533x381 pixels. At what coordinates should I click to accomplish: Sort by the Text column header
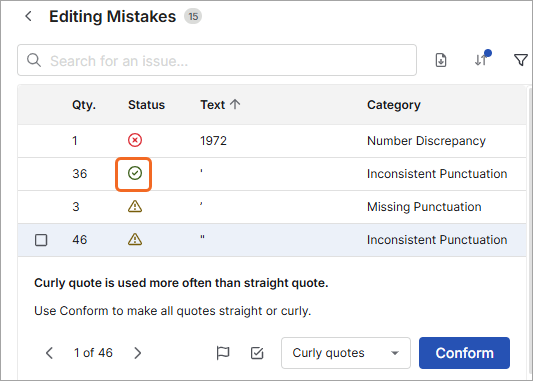[220, 105]
